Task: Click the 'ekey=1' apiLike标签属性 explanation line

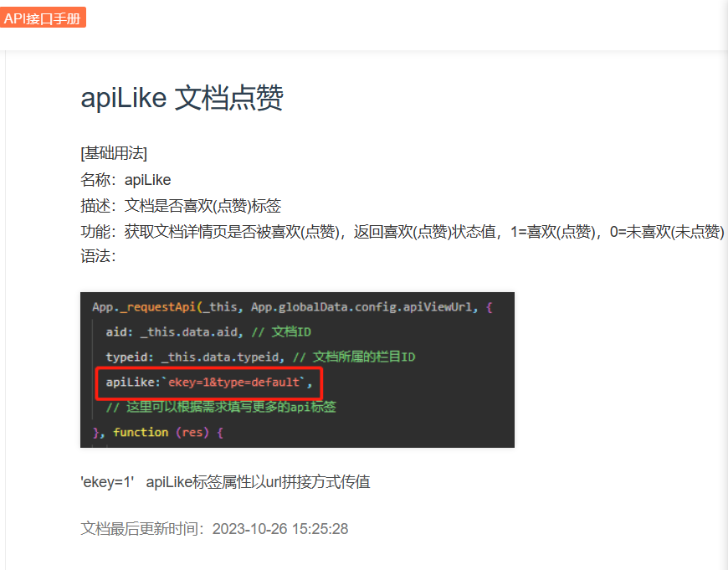Action: [x=225, y=482]
